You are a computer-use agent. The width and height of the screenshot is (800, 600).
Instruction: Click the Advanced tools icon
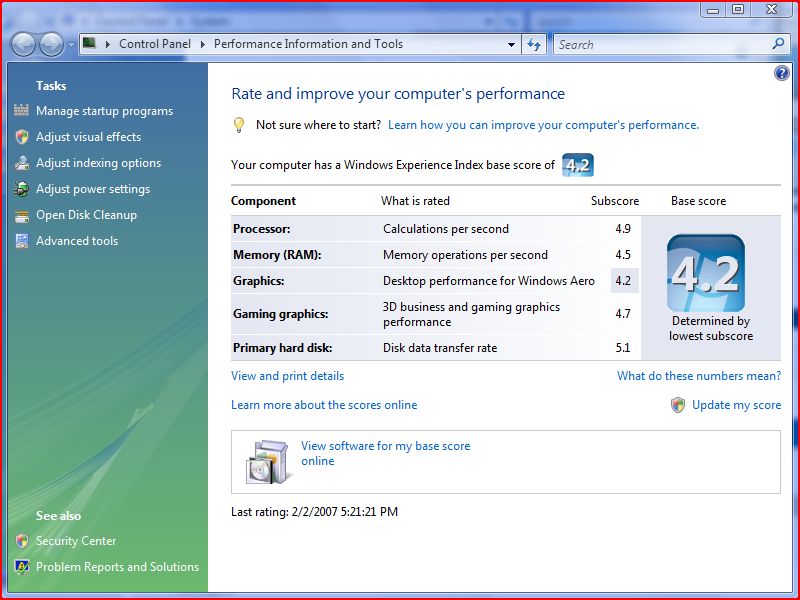click(21, 241)
